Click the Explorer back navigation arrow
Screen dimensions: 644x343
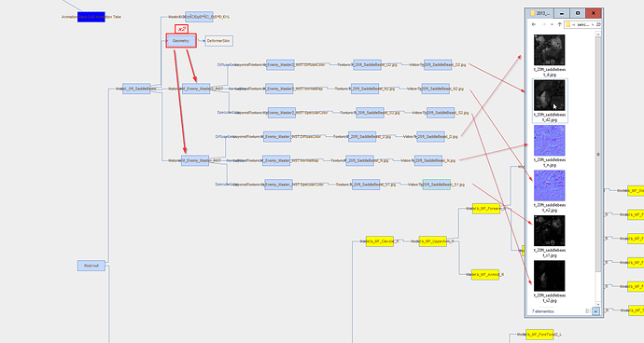(x=534, y=24)
